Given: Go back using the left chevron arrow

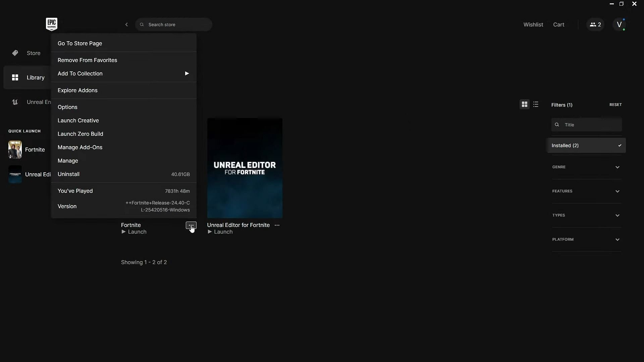Looking at the screenshot, I should 126,24.
